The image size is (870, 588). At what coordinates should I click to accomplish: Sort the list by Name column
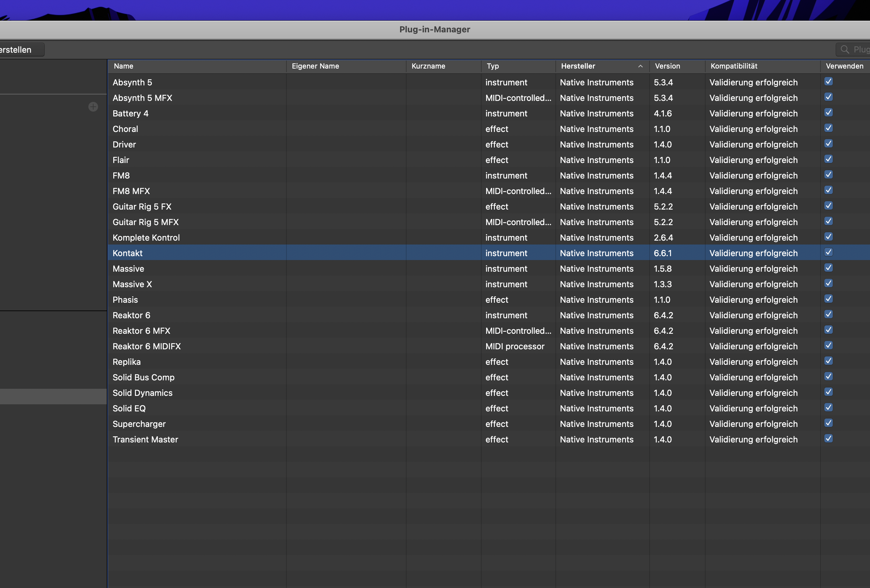(x=124, y=66)
